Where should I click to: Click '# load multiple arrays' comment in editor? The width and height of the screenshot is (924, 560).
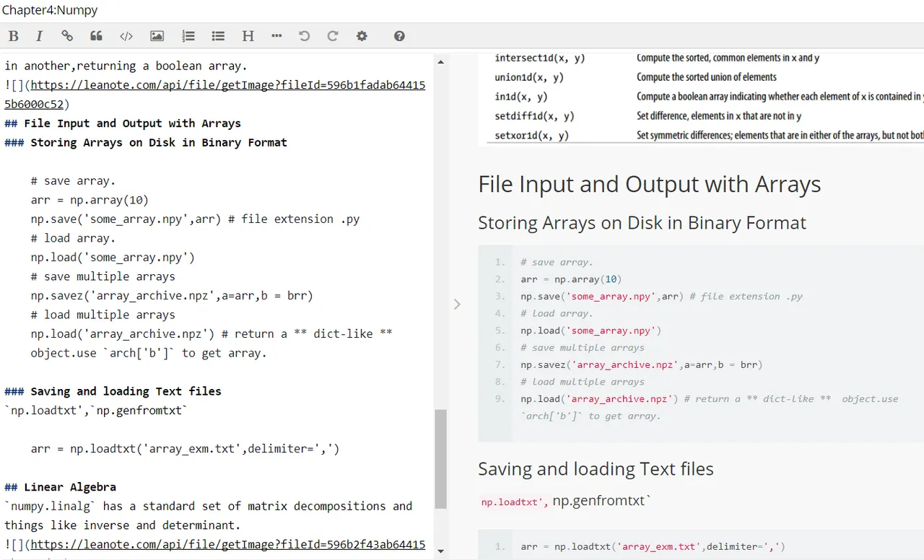pos(103,315)
